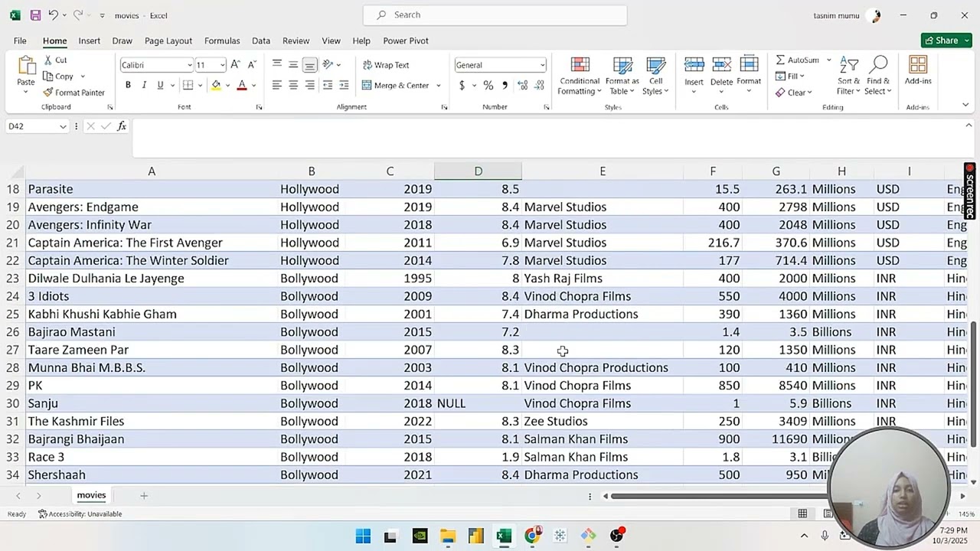Undo the last action
Screen dimensions: 980x551
(53, 15)
